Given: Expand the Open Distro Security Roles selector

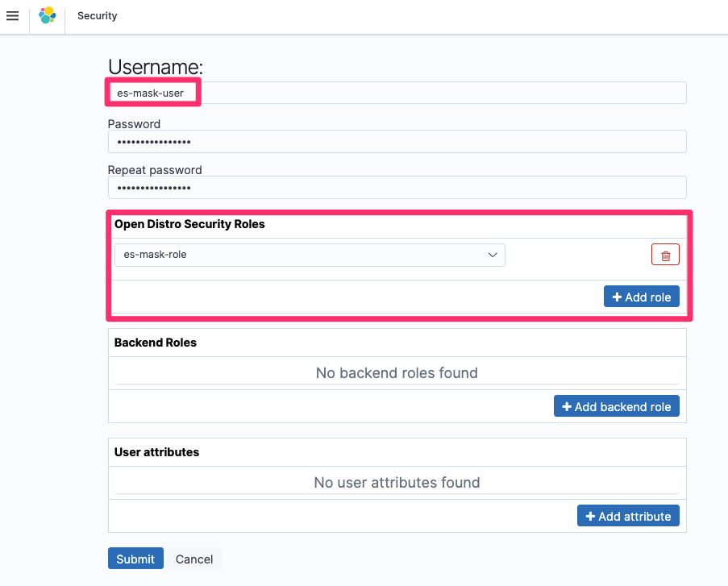Looking at the screenshot, I should click(310, 255).
